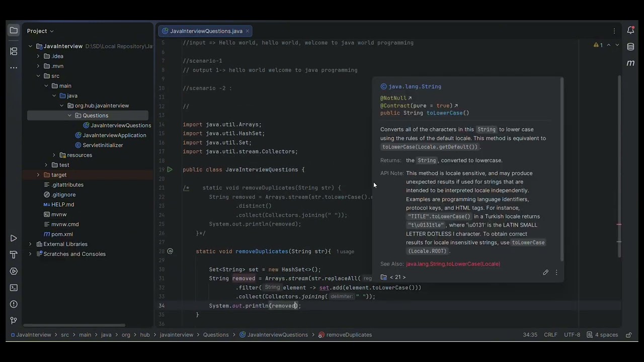644x362 pixels.
Task: Open Project view dropdown in panel header
Action: [40, 31]
